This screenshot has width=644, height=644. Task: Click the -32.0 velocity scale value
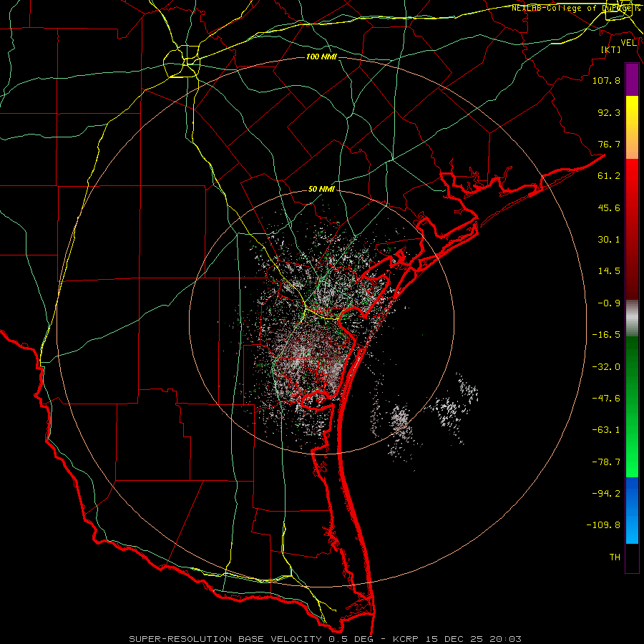(x=606, y=367)
